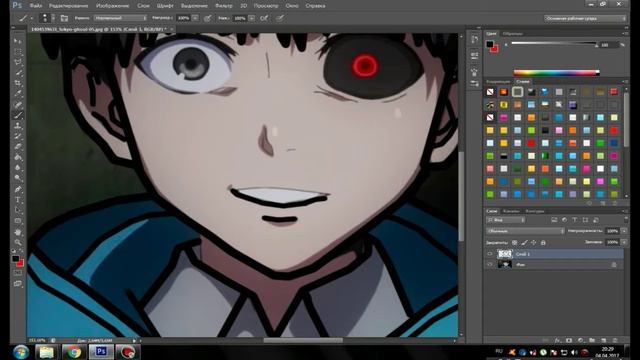640x360 pixels.
Task: Select the Paint Bucket fill tool
Action: tap(18, 157)
